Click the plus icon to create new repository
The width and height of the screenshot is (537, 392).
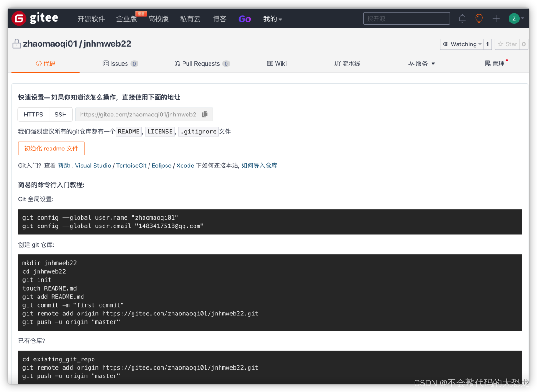point(495,18)
